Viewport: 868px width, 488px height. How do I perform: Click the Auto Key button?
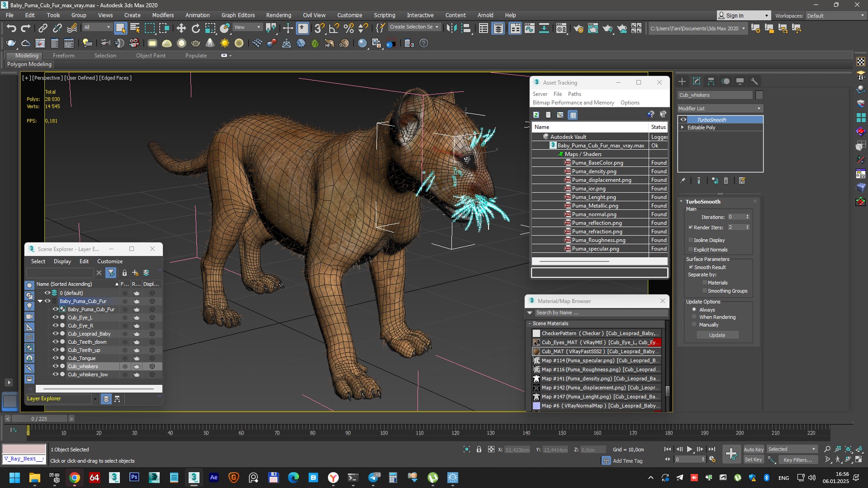pos(753,449)
